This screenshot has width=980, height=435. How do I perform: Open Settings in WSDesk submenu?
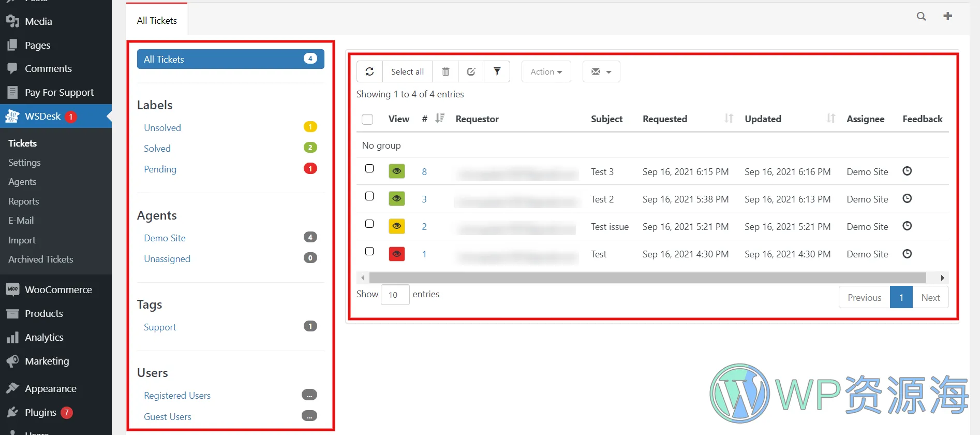coord(24,163)
